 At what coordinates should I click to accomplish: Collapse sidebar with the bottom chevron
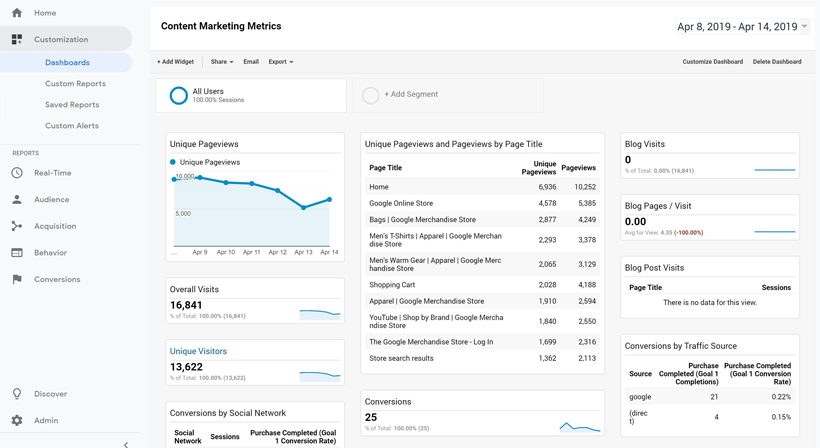coord(126,444)
